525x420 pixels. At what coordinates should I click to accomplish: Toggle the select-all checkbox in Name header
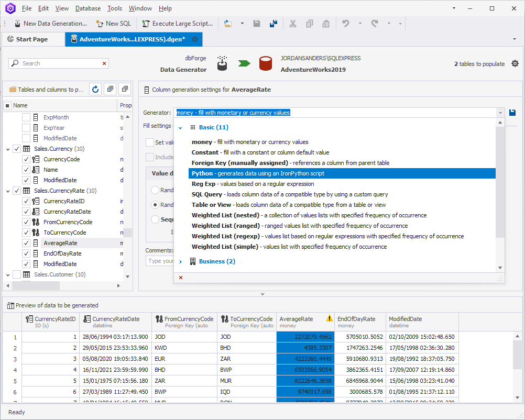(7, 105)
